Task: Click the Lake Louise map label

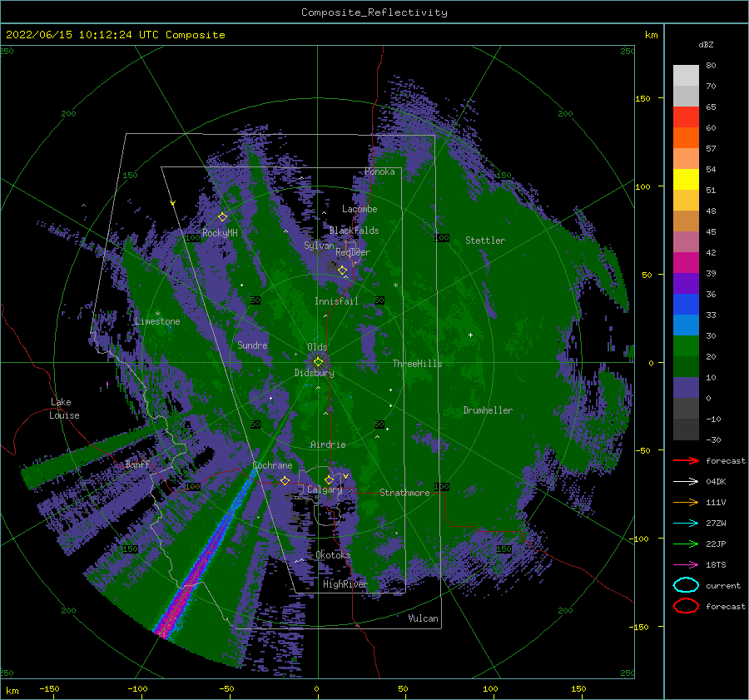Action: tap(64, 409)
